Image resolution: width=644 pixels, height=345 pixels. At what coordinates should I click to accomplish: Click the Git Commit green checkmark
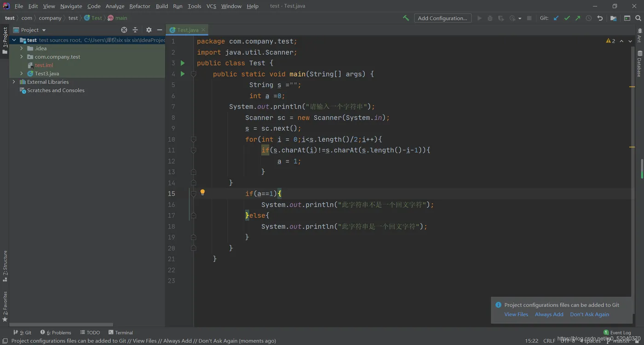pyautogui.click(x=567, y=18)
